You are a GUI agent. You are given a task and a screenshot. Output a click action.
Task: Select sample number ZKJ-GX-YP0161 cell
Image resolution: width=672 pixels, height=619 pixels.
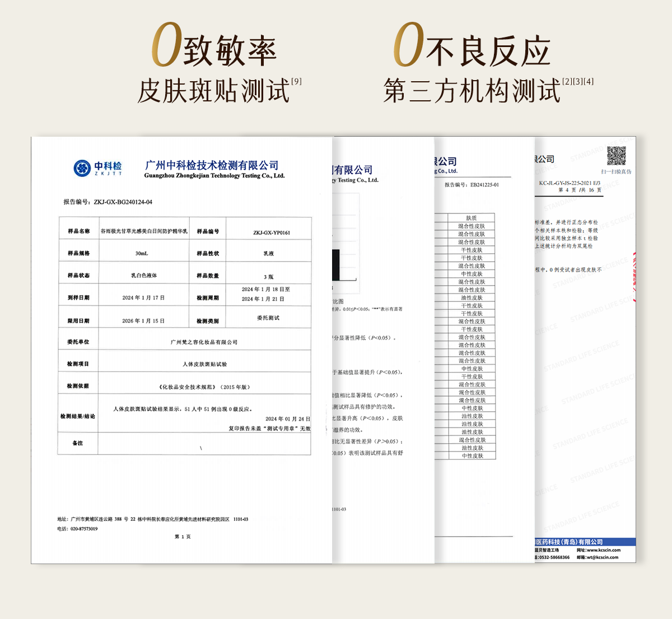click(271, 232)
